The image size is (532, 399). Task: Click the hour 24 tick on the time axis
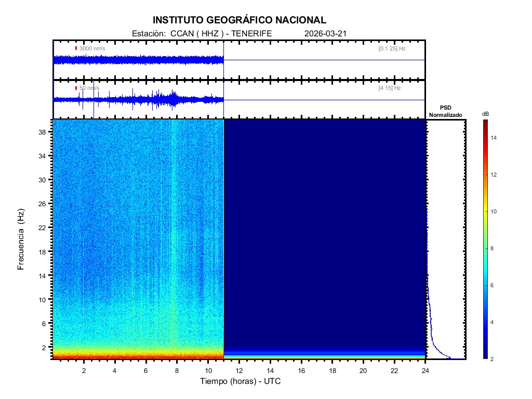point(425,371)
